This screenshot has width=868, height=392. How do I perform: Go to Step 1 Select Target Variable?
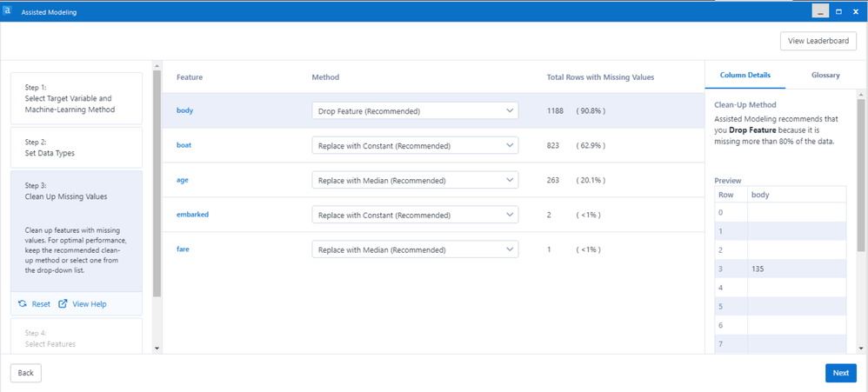76,98
